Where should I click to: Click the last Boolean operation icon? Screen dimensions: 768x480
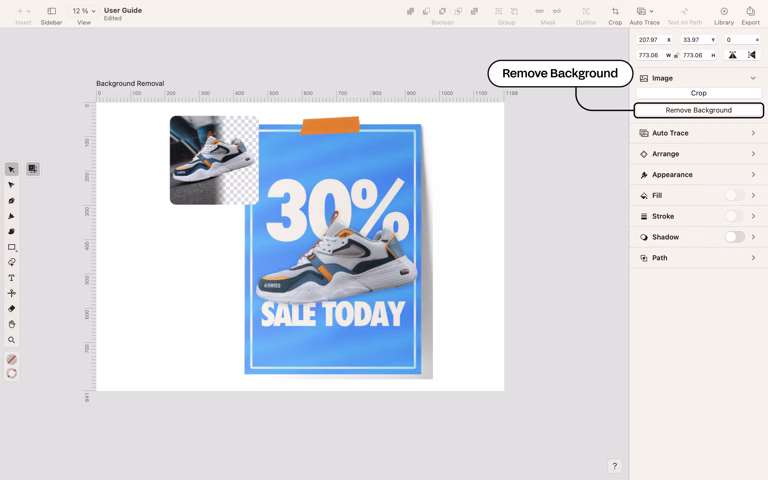click(x=474, y=11)
